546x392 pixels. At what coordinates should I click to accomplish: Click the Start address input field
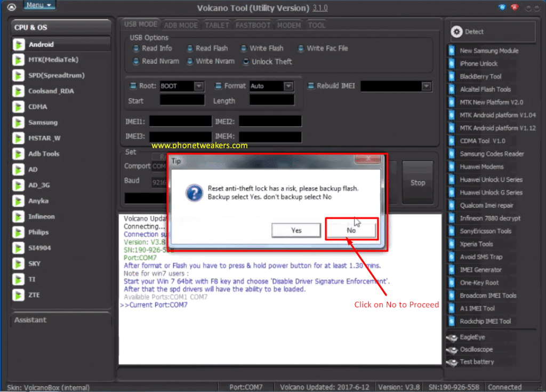182,100
